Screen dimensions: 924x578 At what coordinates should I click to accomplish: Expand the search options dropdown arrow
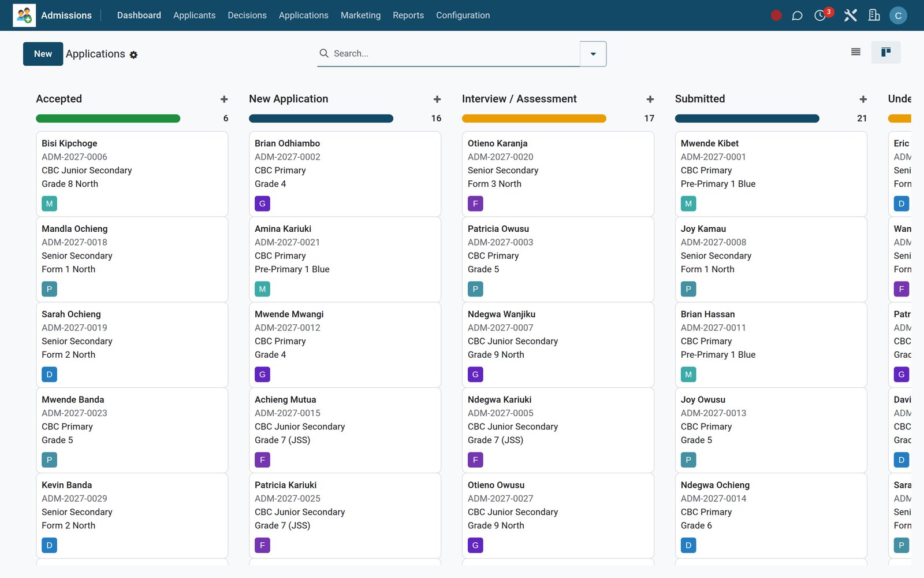tap(593, 54)
